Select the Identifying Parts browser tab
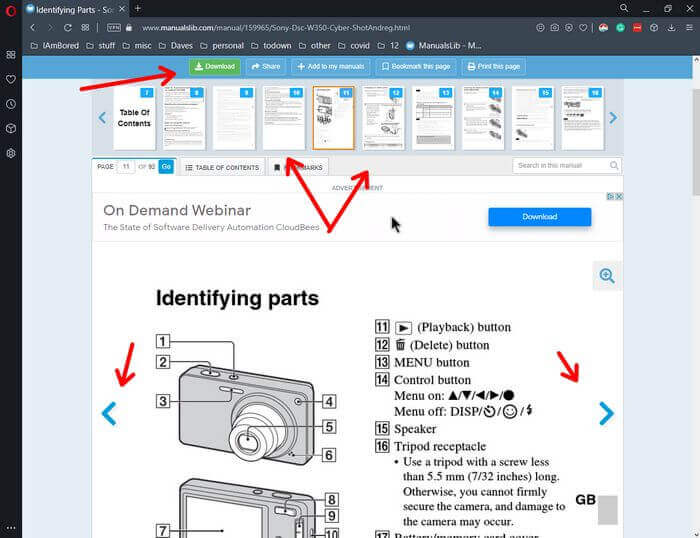The height and width of the screenshot is (538, 700). click(x=76, y=9)
